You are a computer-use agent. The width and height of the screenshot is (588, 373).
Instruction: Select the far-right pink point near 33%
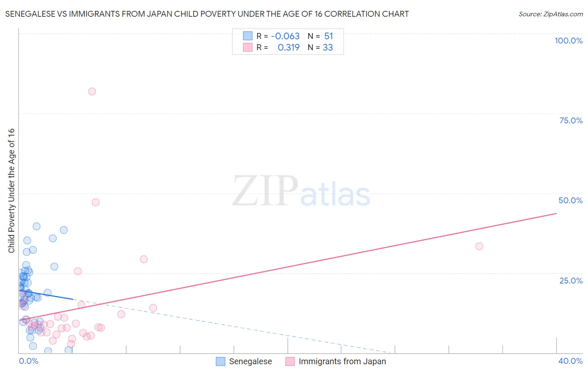coord(479,246)
